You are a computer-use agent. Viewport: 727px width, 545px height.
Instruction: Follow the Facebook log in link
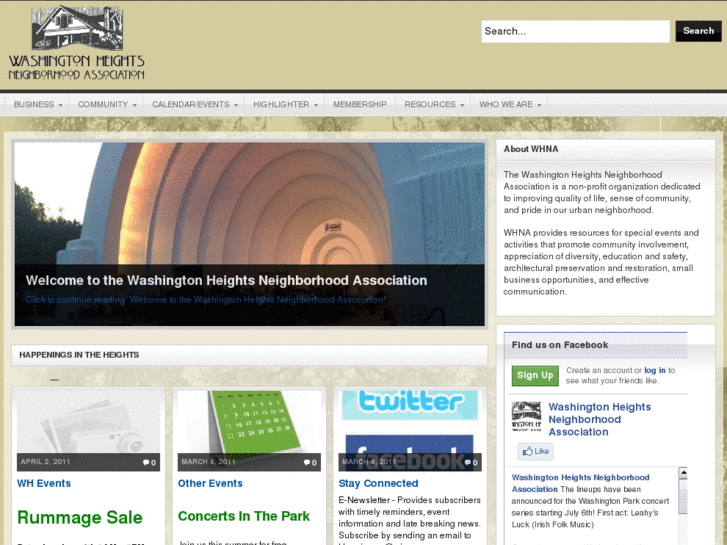(655, 370)
